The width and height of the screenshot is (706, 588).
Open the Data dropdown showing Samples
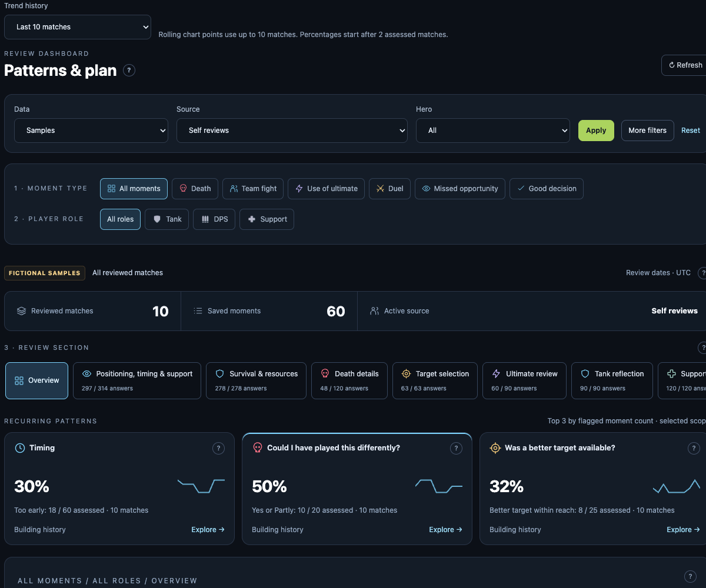click(91, 131)
